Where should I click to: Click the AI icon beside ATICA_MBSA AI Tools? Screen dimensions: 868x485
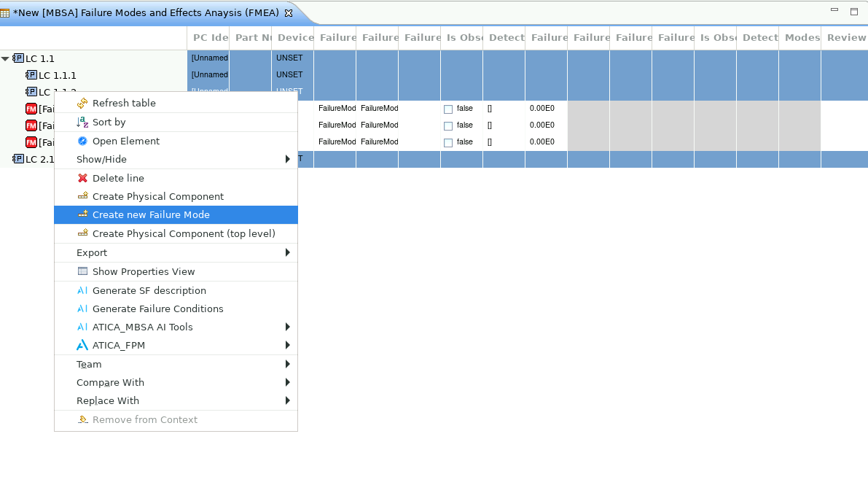82,327
